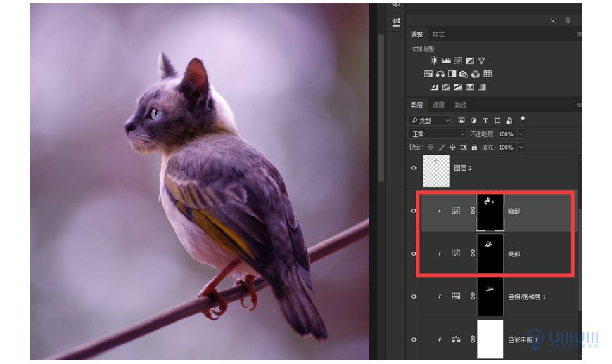Add a Vibrance adjustment (triangle icon)
This screenshot has width=612, height=364.
482,60
